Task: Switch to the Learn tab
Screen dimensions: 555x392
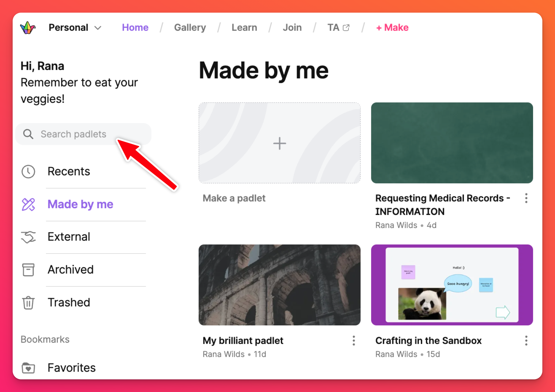Action: click(x=244, y=28)
